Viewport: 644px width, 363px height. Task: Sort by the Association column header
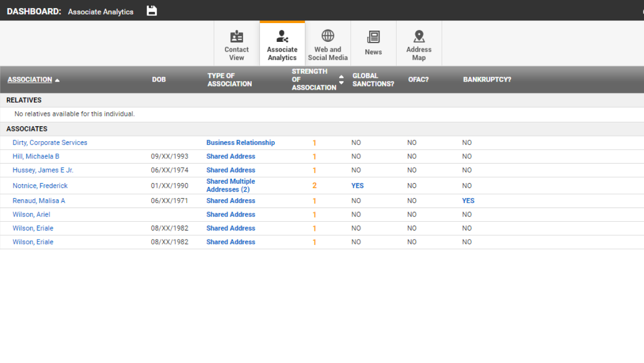coord(30,79)
